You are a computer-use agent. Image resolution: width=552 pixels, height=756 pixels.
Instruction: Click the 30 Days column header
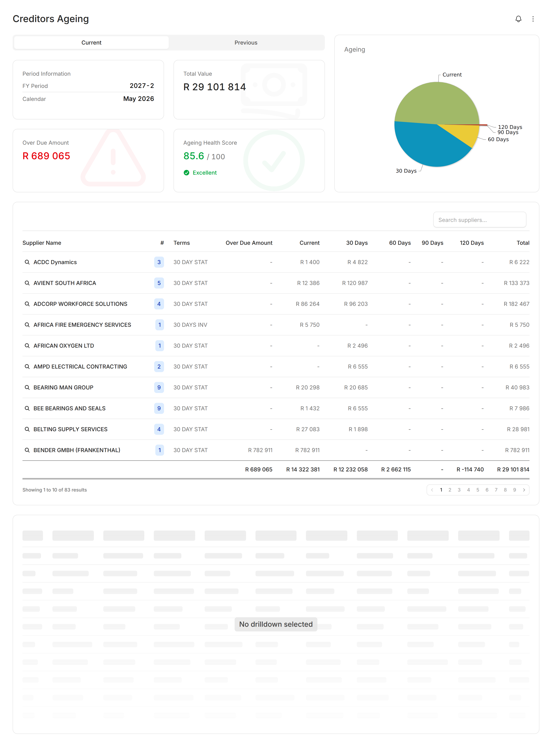[x=357, y=243]
